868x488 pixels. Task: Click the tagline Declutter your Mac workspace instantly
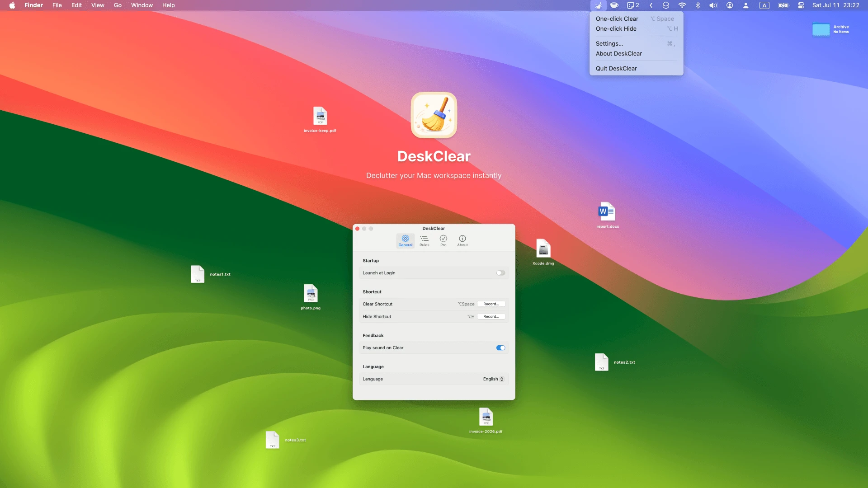click(x=434, y=175)
